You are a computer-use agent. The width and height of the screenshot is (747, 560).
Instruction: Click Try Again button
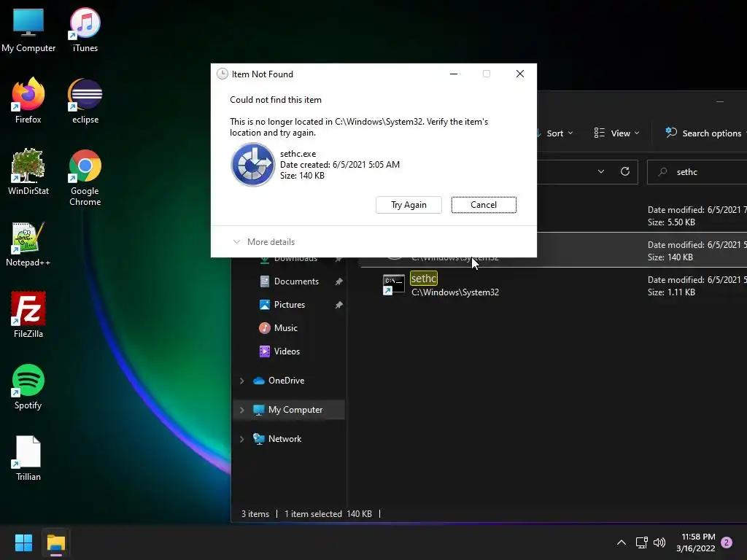[x=409, y=205]
